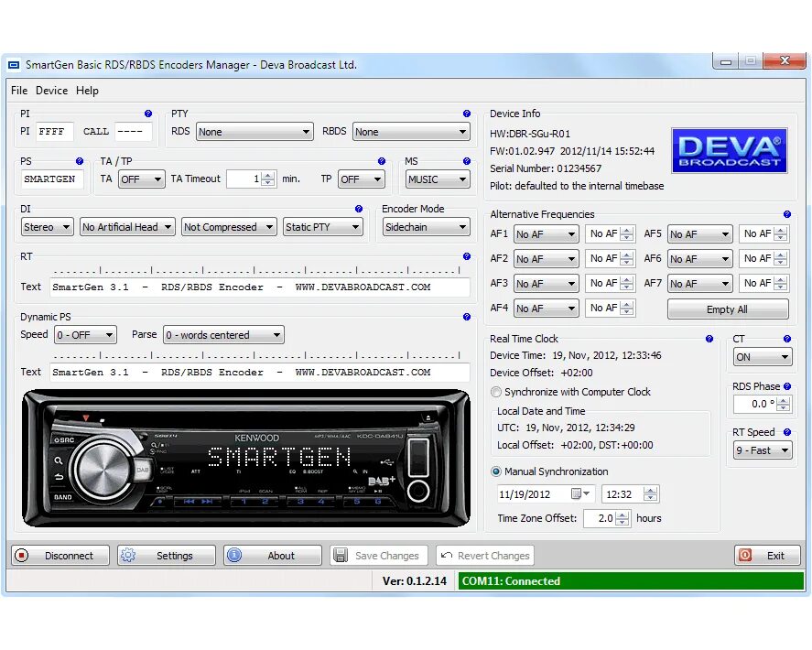Open the Static PTY dropdown

(x=322, y=227)
